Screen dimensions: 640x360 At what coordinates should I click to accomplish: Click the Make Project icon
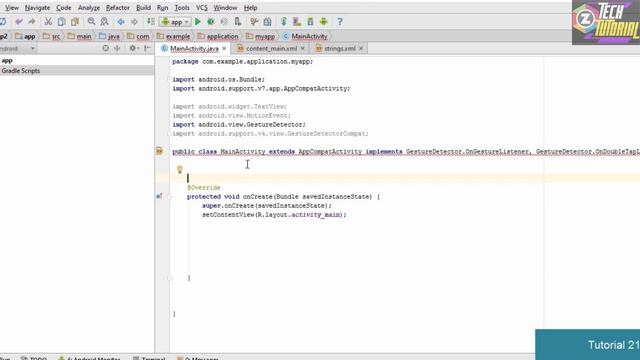coord(151,22)
